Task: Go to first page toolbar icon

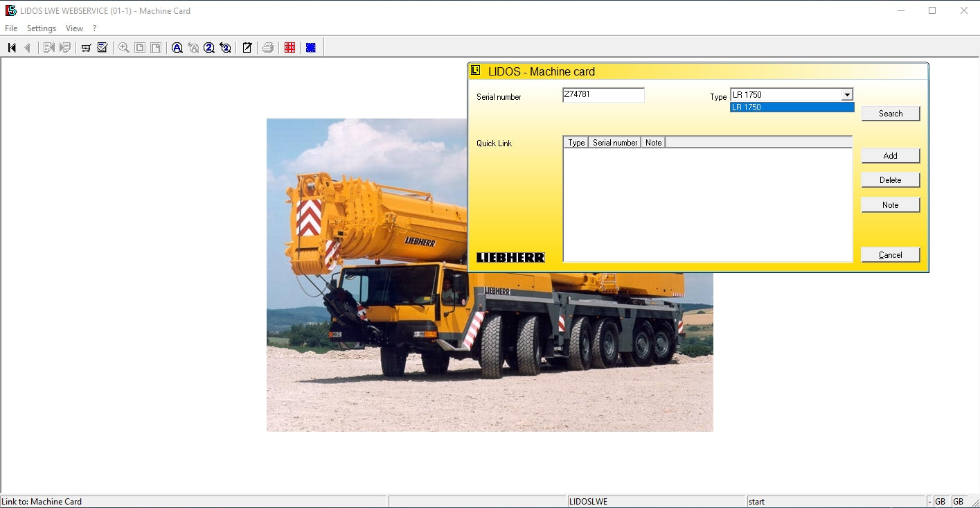Action: (12, 47)
